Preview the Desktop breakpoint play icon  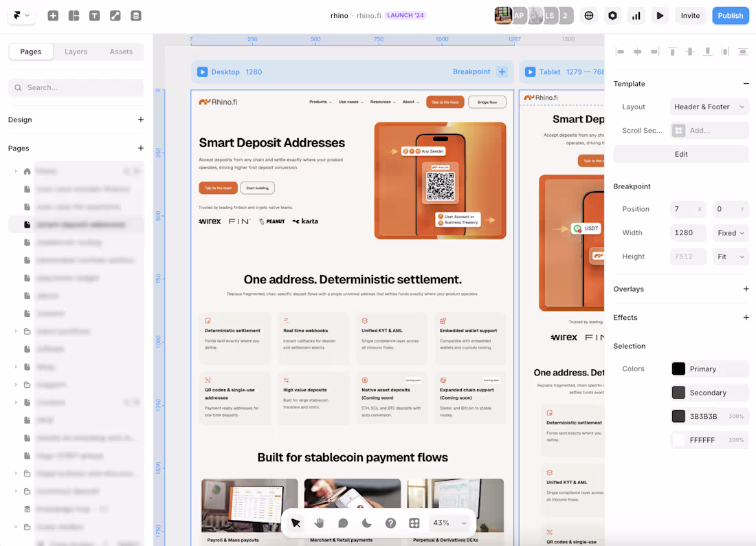203,72
